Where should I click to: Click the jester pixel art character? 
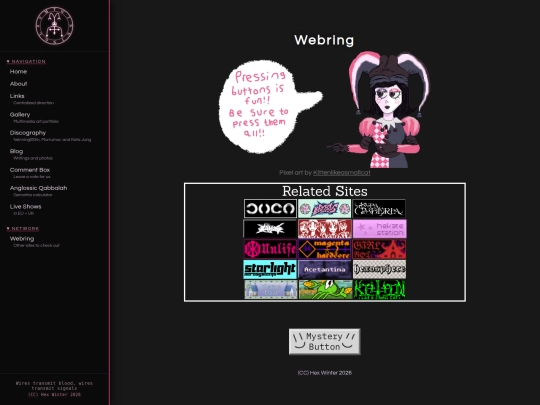click(379, 110)
